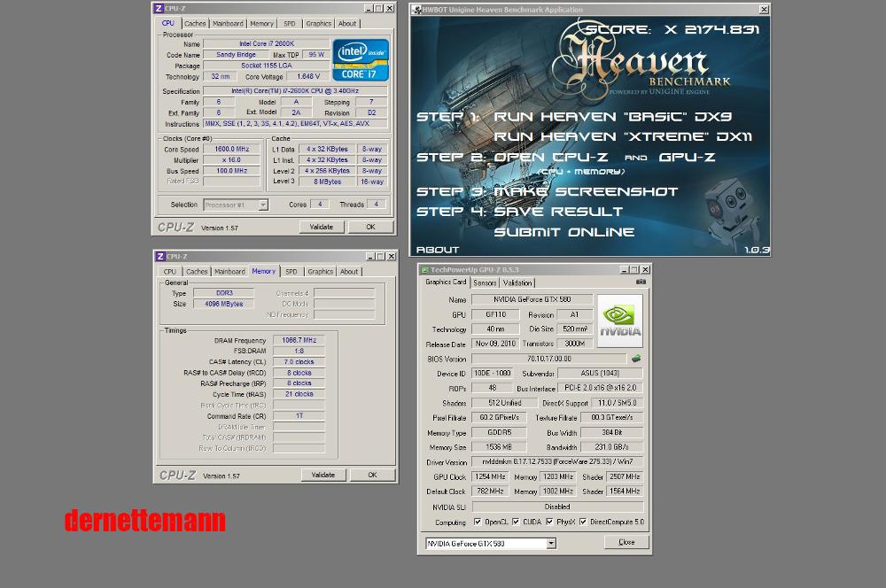Click Open CPU-Z in Heaven window
Screen dimensions: 886x588
tap(551, 158)
